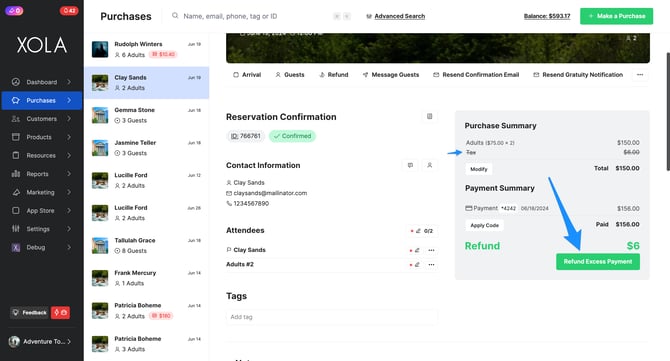The image size is (670, 361).
Task: Click the Marketing megaphone icon
Action: tap(16, 192)
